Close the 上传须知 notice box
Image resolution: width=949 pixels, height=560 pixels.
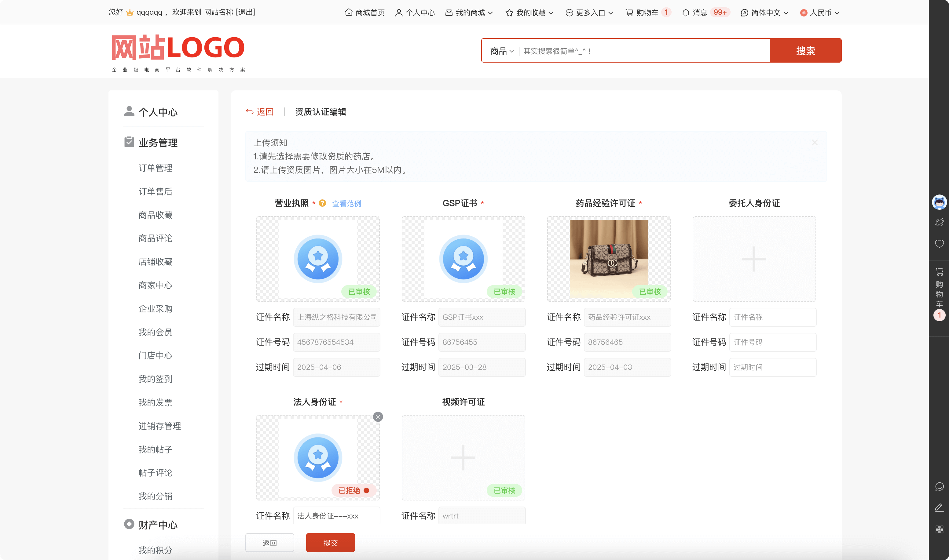tap(815, 143)
